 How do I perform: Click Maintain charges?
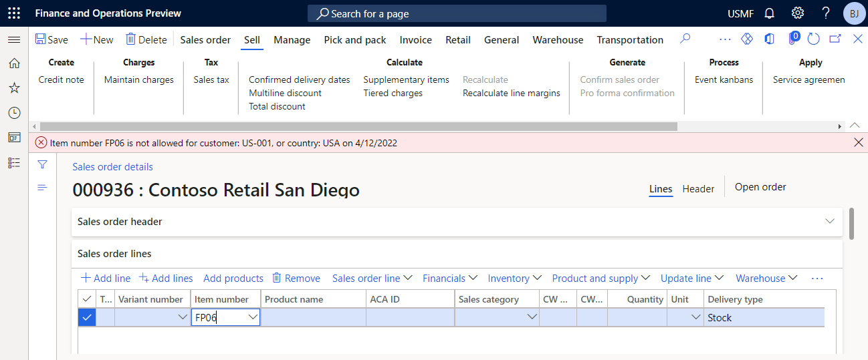point(138,79)
